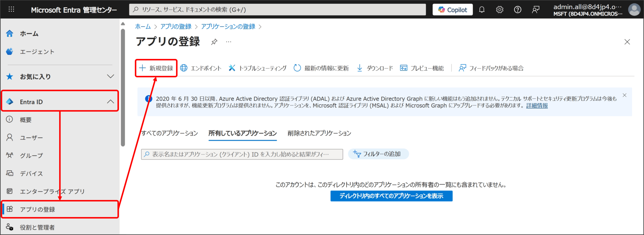Click the sidebar vertical scrollbar
Image resolution: width=644 pixels, height=235 pixels.
click(123, 88)
